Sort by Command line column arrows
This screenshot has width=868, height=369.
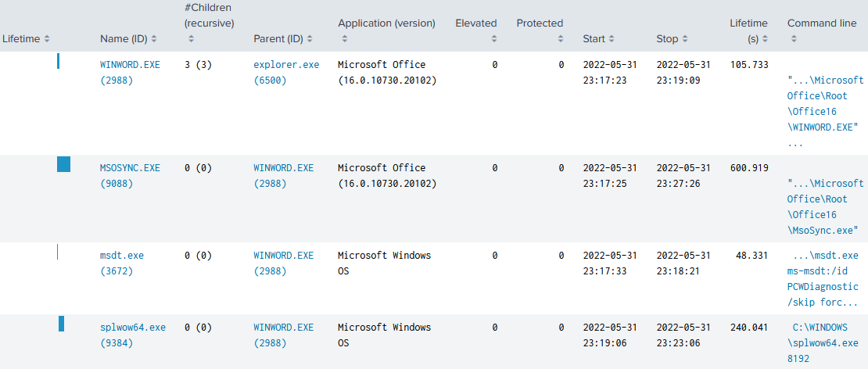click(x=794, y=39)
